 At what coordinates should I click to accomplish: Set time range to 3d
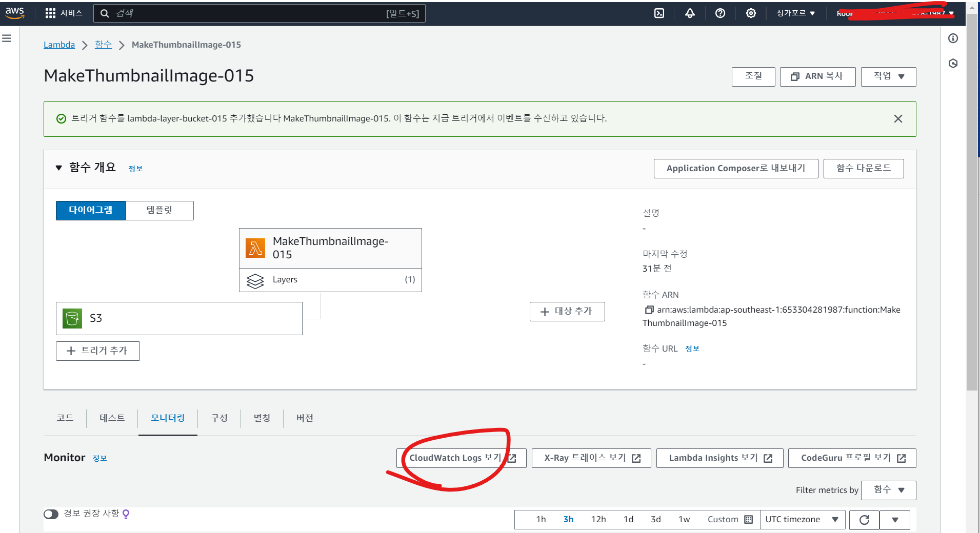click(x=655, y=519)
